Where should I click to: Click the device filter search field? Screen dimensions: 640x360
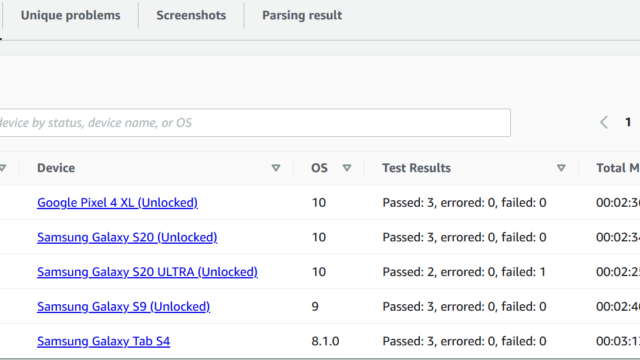(x=255, y=122)
